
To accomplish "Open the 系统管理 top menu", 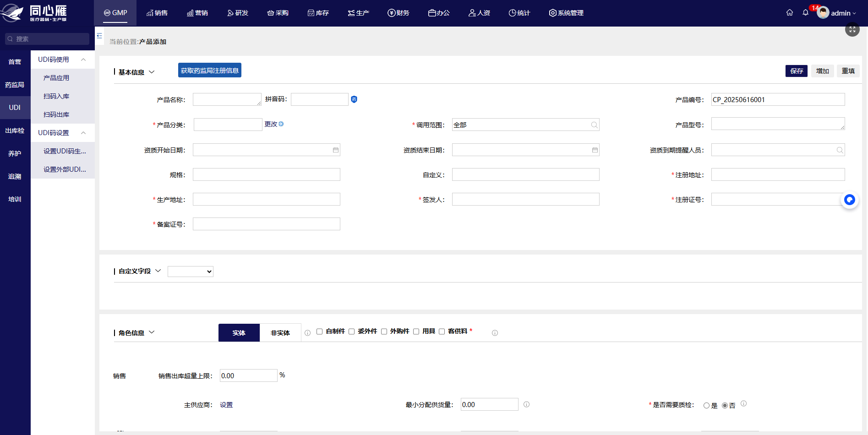I will (566, 13).
